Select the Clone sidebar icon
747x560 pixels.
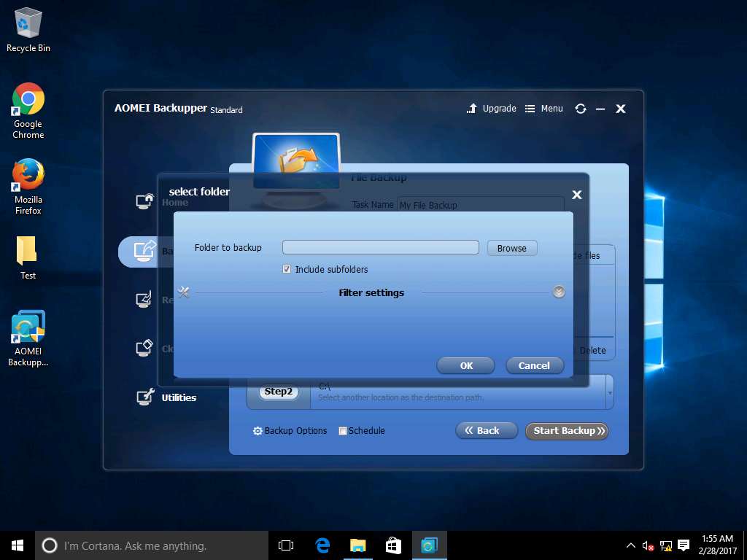pyautogui.click(x=144, y=348)
